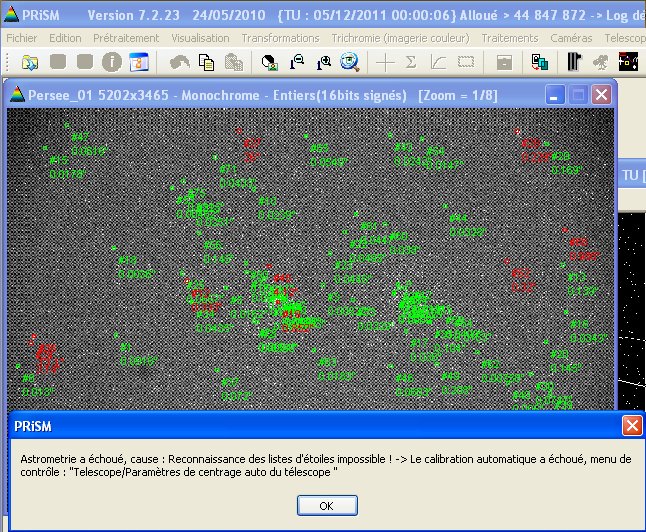The width and height of the screenshot is (646, 532).
Task: Open the Trichromie (imagerie couleur) menu
Action: (401, 37)
